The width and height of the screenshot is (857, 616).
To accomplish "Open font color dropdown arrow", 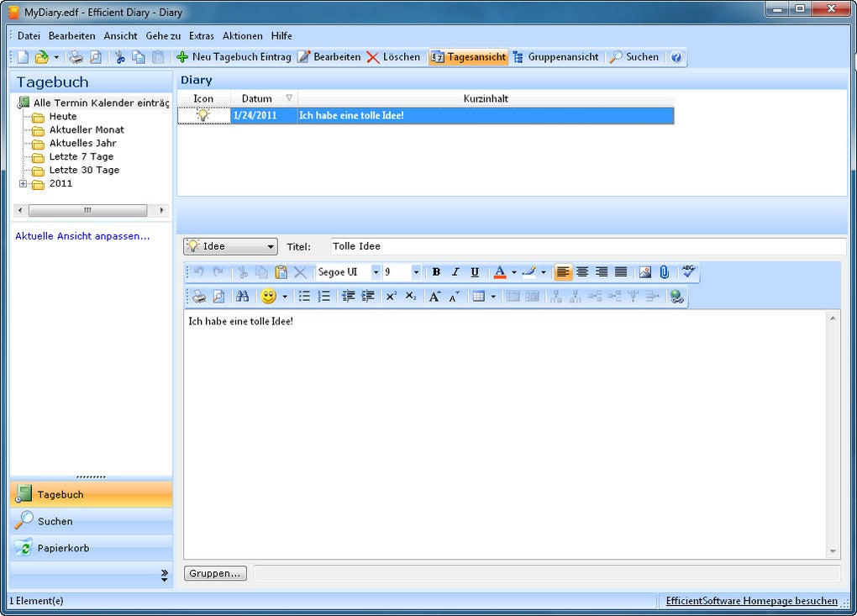I will [513, 272].
